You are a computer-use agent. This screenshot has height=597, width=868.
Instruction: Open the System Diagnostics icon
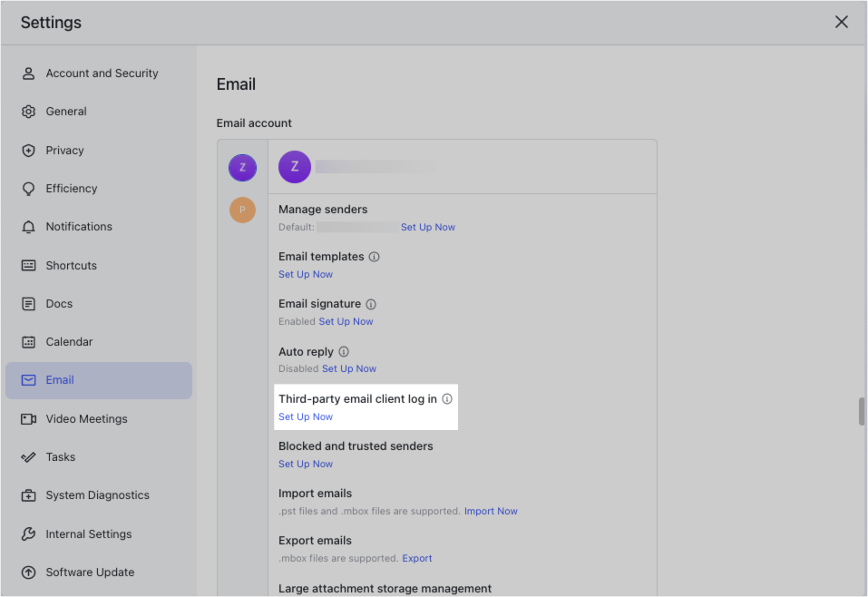click(28, 494)
